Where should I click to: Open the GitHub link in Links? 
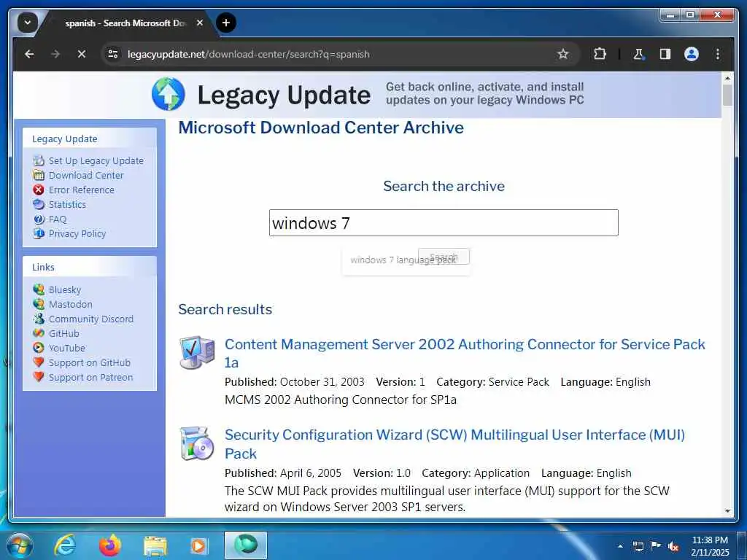(64, 333)
